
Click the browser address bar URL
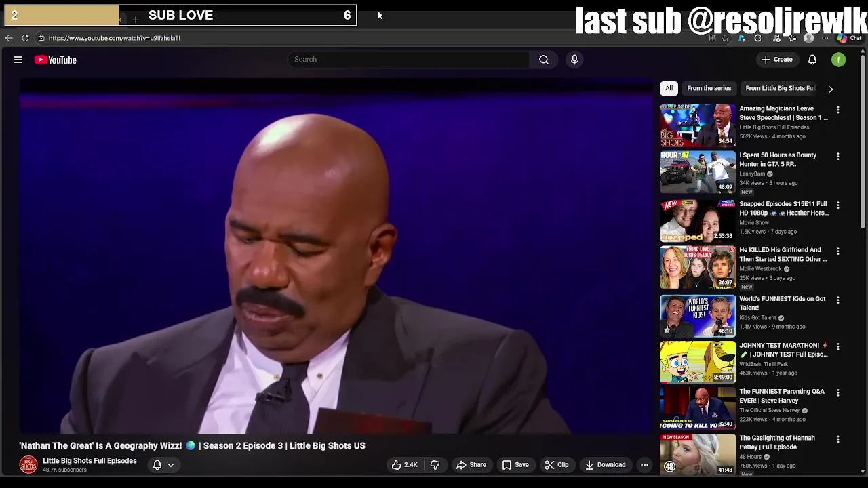pos(115,38)
